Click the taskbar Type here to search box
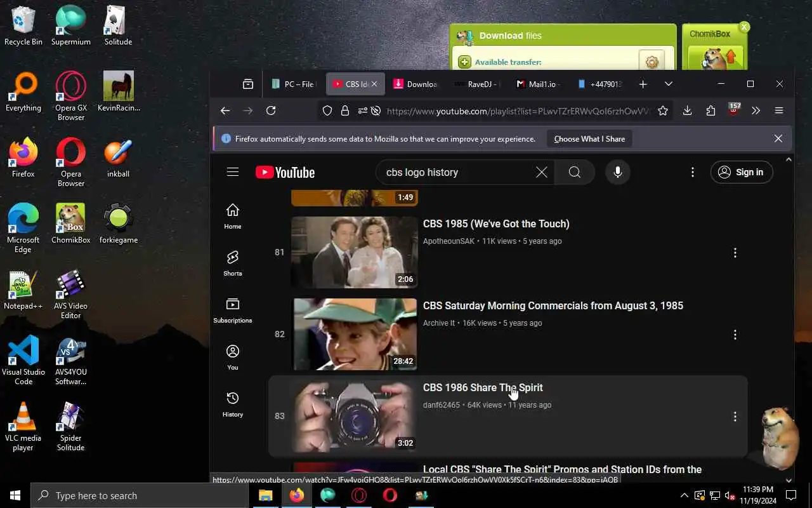 (x=140, y=495)
